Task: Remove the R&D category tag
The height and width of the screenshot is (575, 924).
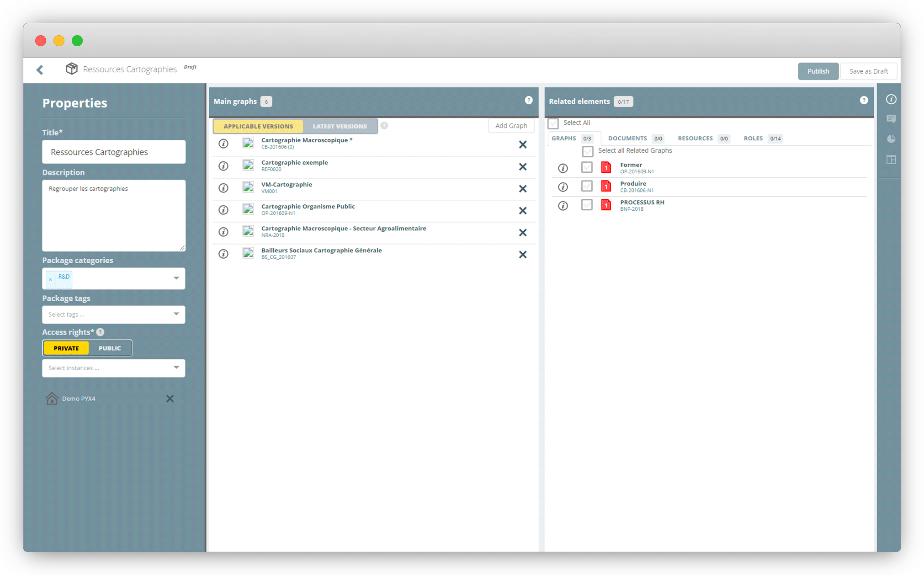Action: [x=51, y=279]
